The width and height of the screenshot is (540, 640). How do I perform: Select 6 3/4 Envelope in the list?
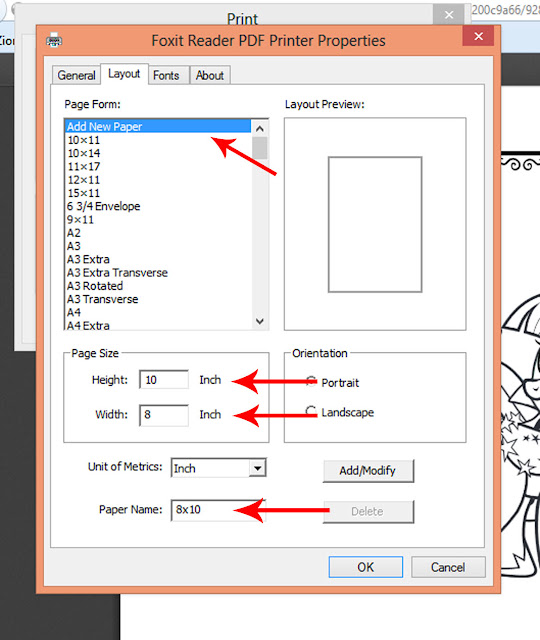coord(158,206)
